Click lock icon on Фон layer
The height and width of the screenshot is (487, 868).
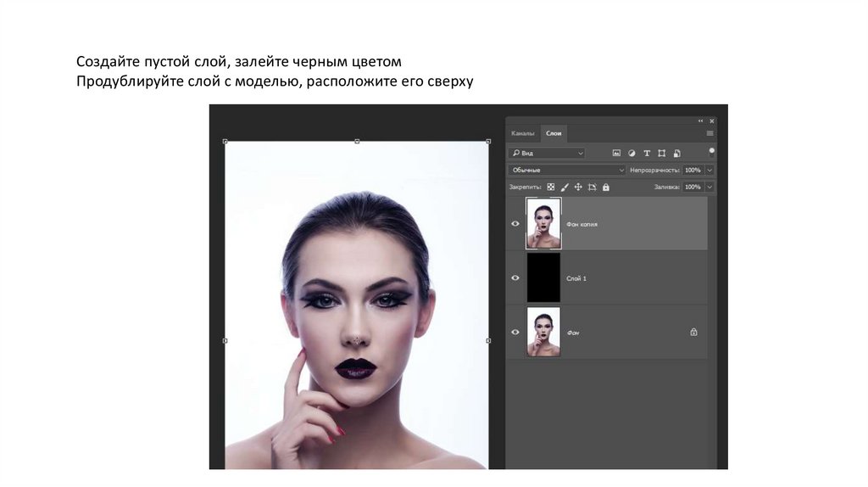(x=693, y=333)
